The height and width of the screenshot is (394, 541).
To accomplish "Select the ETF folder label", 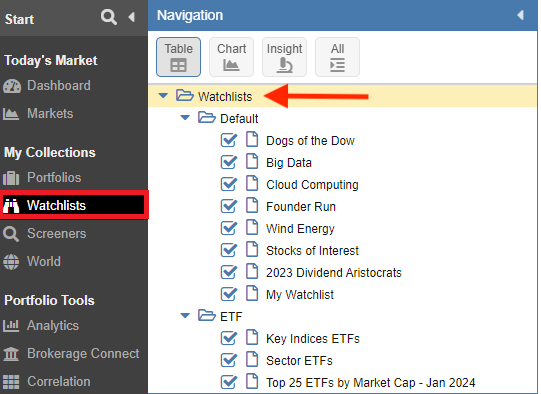I will [x=231, y=316].
